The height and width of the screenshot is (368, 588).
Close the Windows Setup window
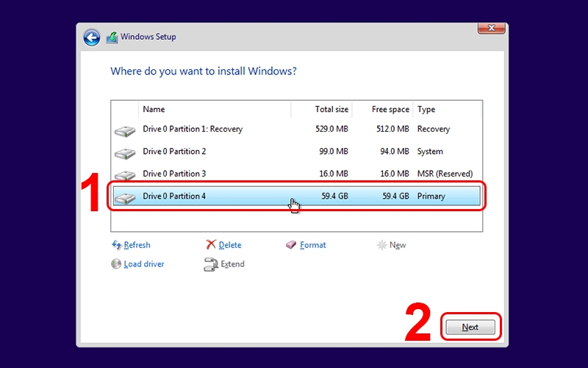491,28
